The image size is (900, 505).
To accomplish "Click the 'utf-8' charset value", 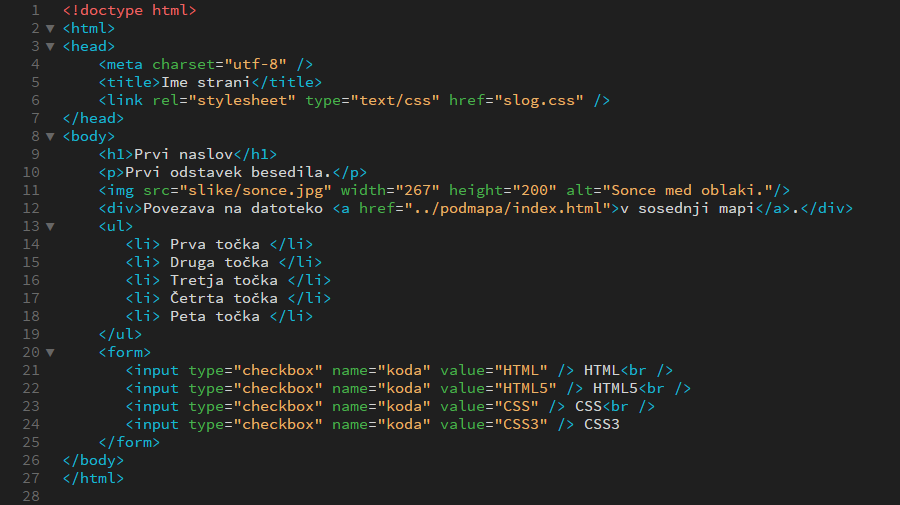I will 255,64.
